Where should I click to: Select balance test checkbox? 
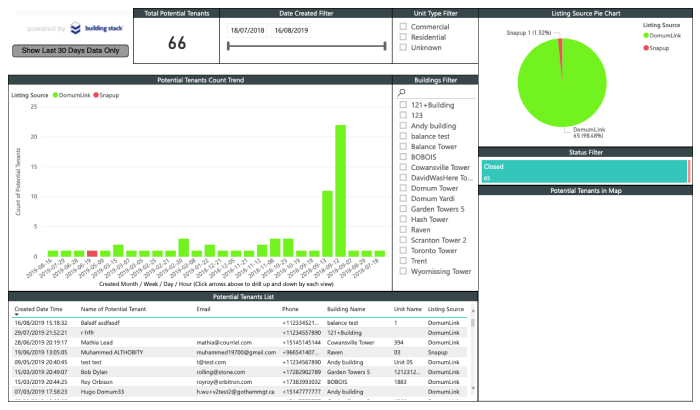403,136
